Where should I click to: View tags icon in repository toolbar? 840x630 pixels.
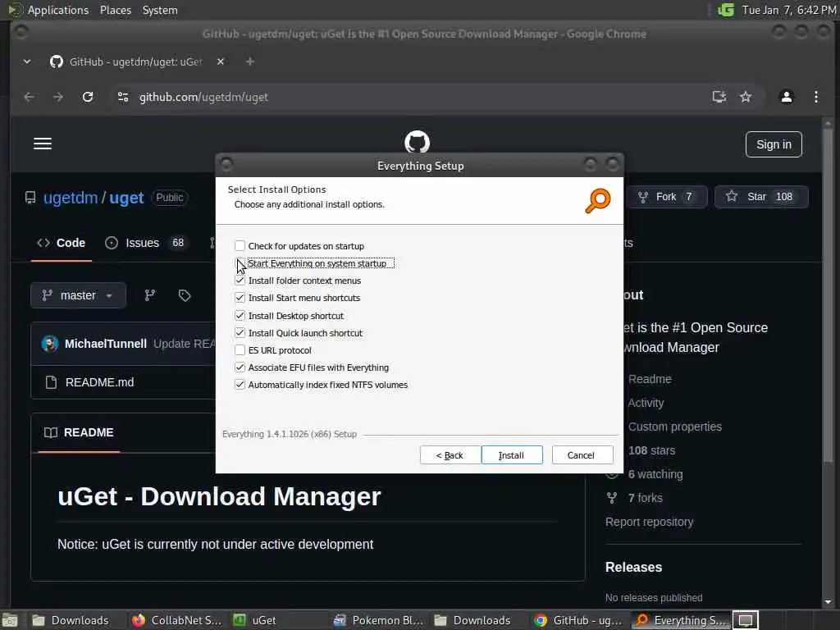(x=185, y=295)
